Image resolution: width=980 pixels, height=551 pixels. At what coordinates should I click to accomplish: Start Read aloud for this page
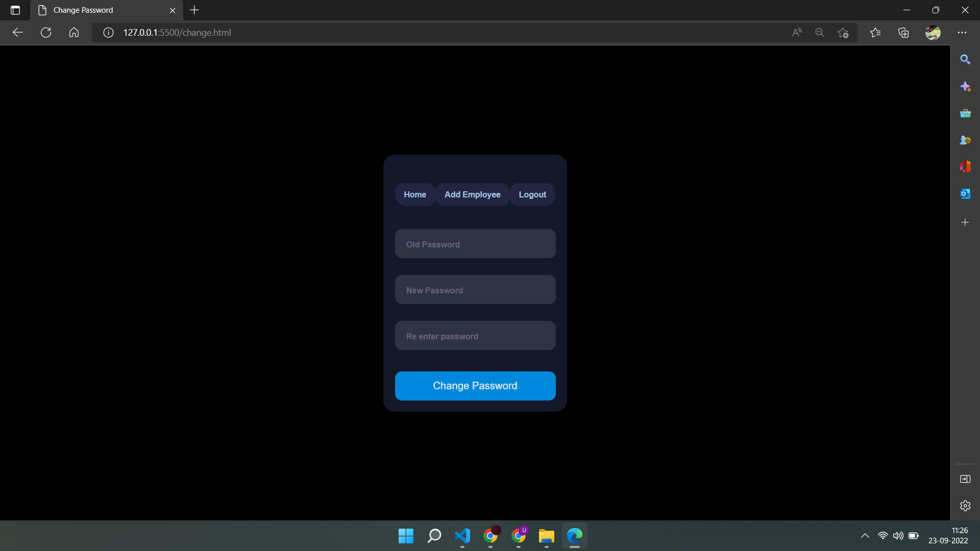pos(797,32)
